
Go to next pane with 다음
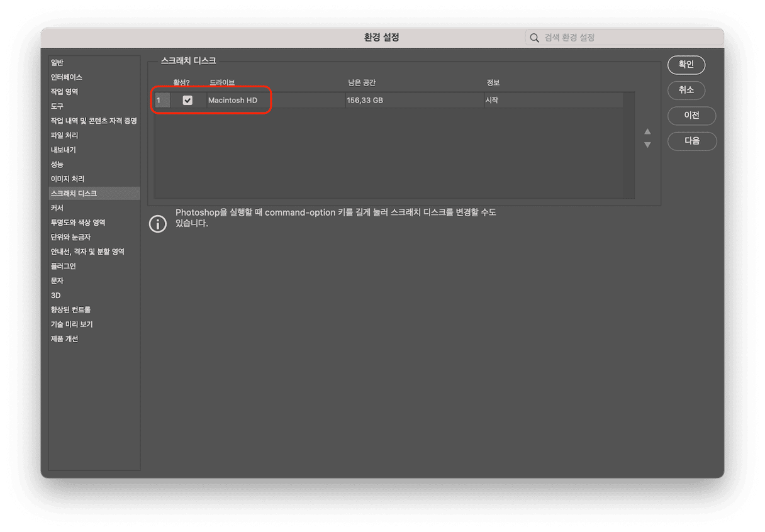[691, 141]
